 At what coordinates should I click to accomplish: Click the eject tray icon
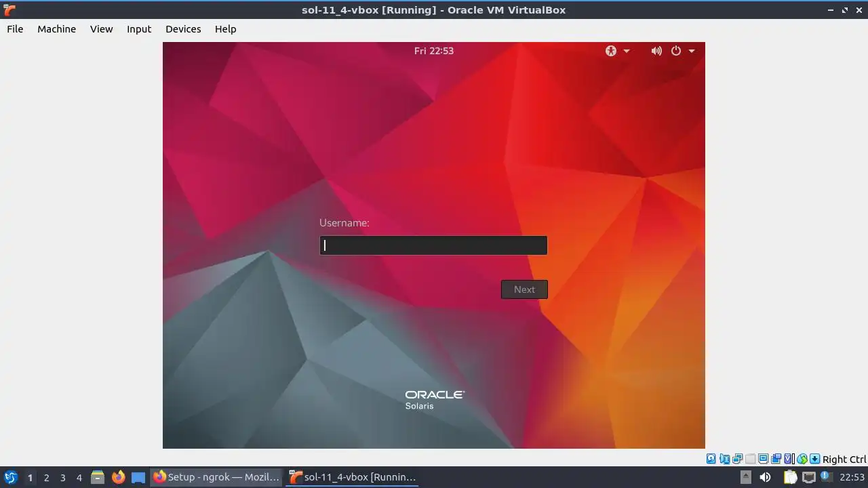tap(745, 477)
